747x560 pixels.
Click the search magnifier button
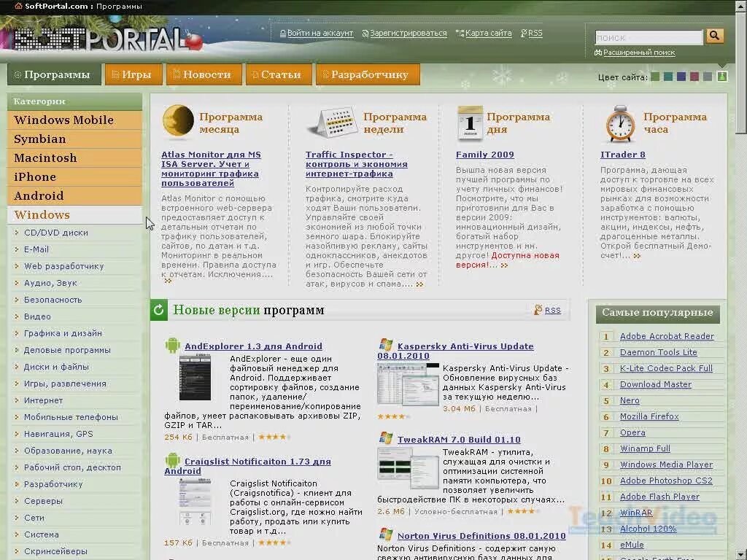[715, 36]
